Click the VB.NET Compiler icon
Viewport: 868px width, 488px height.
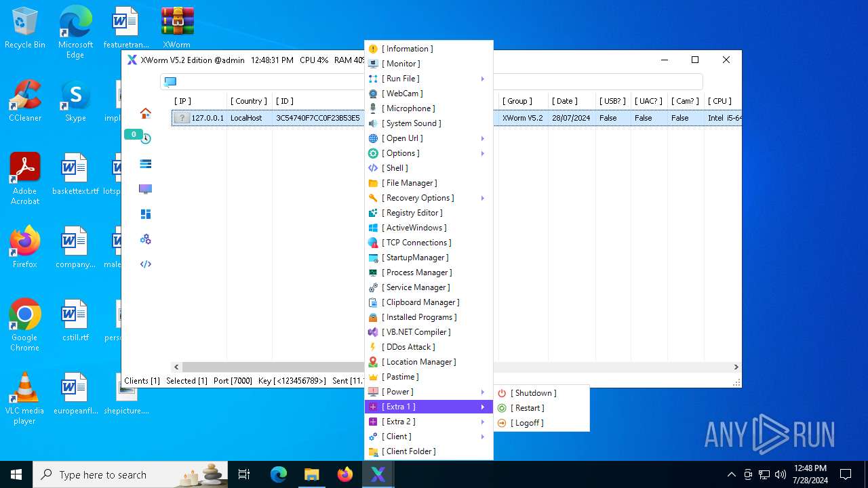pyautogui.click(x=373, y=332)
